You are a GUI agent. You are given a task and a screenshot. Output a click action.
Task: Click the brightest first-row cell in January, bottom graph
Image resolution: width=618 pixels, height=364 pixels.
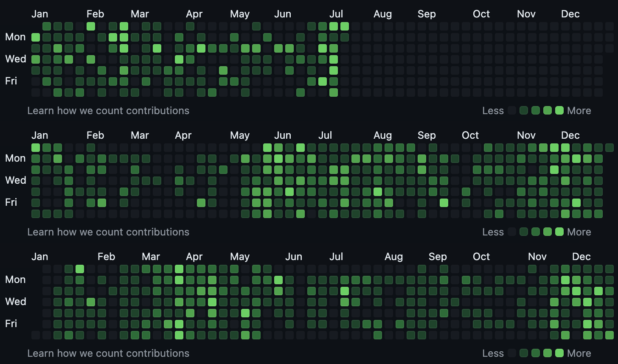tap(80, 269)
